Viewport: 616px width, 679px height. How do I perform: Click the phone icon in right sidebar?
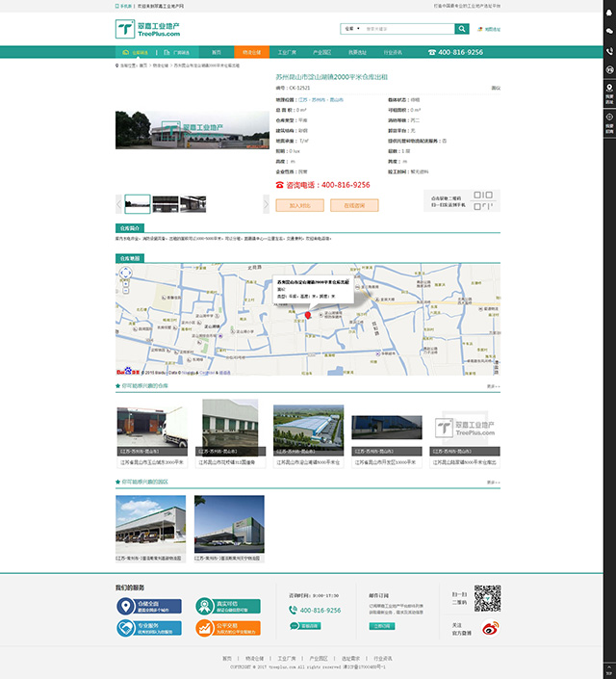point(609,51)
